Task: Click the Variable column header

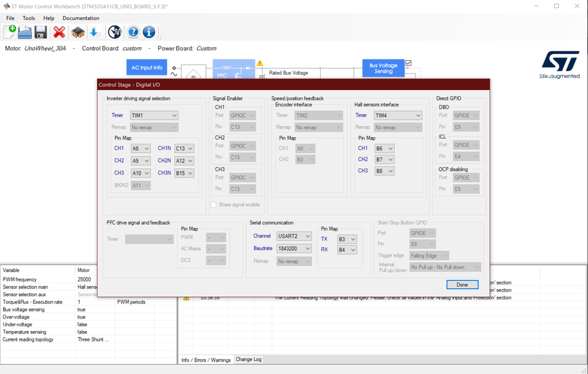Action: [38, 270]
